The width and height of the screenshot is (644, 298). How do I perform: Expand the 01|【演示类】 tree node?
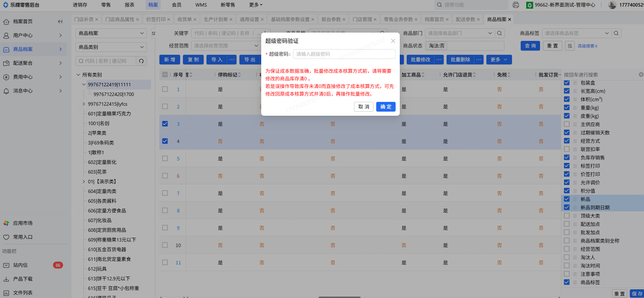84,182
